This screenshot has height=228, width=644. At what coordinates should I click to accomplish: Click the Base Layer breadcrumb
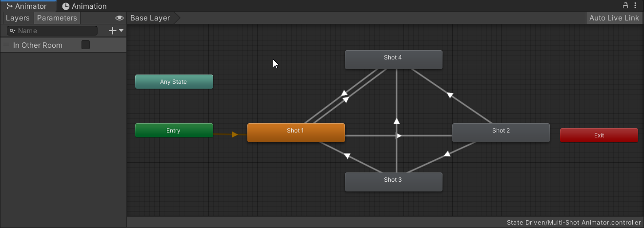[x=150, y=18]
